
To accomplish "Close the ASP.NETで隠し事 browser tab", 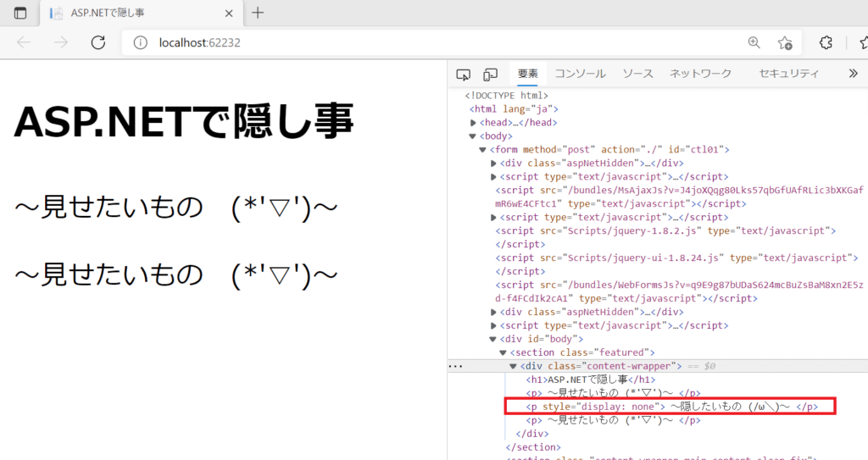I will pyautogui.click(x=229, y=14).
